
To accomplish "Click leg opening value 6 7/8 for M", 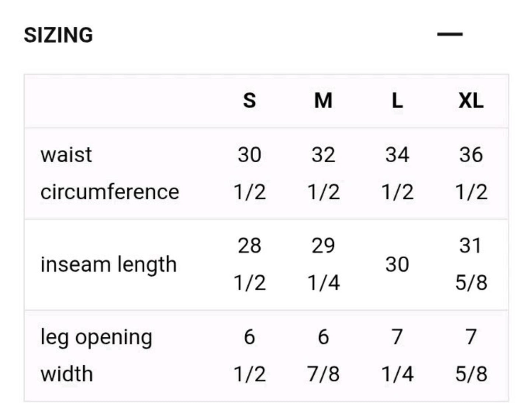I will click(323, 356).
